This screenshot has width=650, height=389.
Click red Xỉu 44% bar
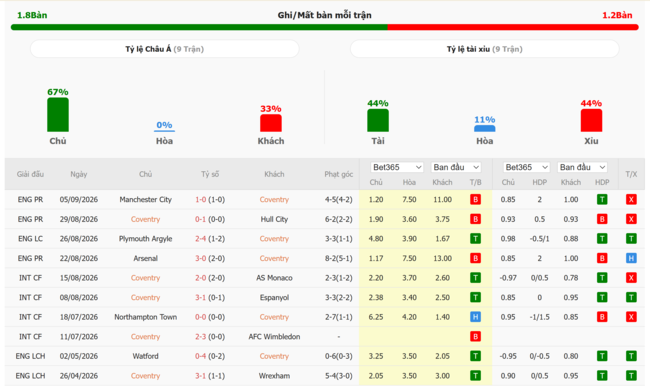point(591,120)
